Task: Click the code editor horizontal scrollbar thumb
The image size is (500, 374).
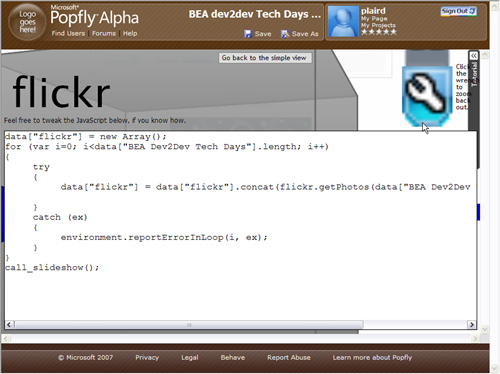Action: pos(189,325)
